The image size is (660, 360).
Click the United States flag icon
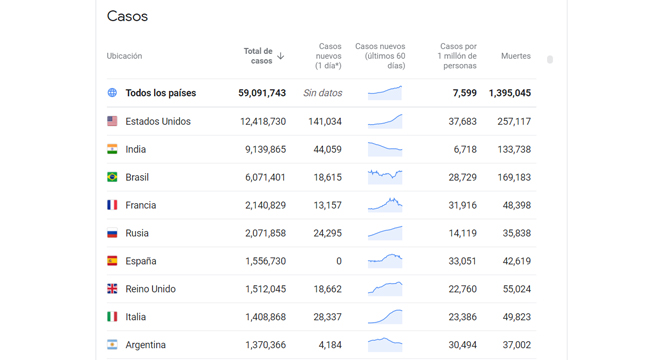coord(112,121)
